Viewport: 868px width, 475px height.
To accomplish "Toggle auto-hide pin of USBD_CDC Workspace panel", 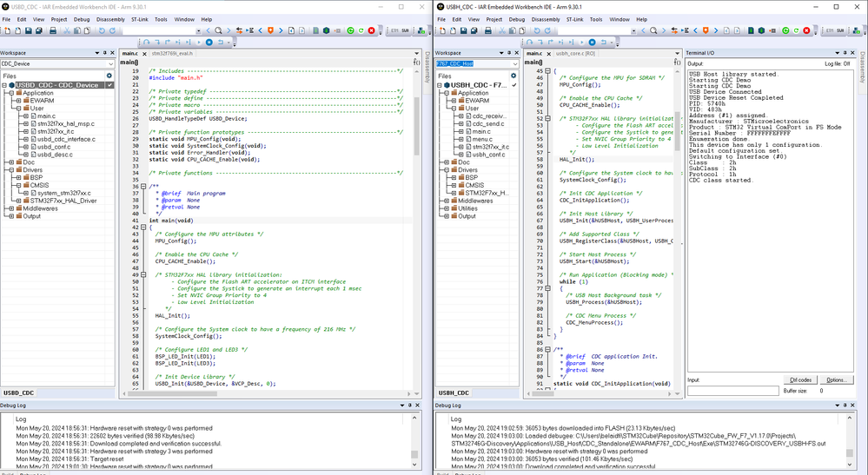I will pos(104,53).
